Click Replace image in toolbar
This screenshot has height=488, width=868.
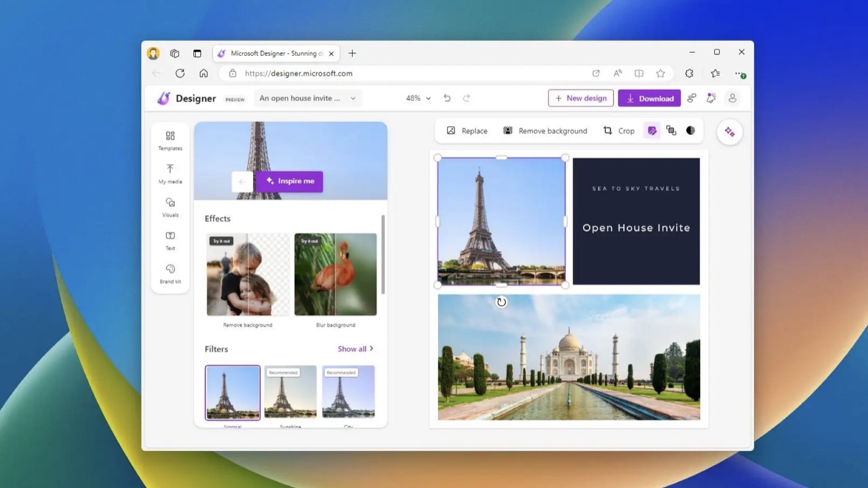coord(467,131)
